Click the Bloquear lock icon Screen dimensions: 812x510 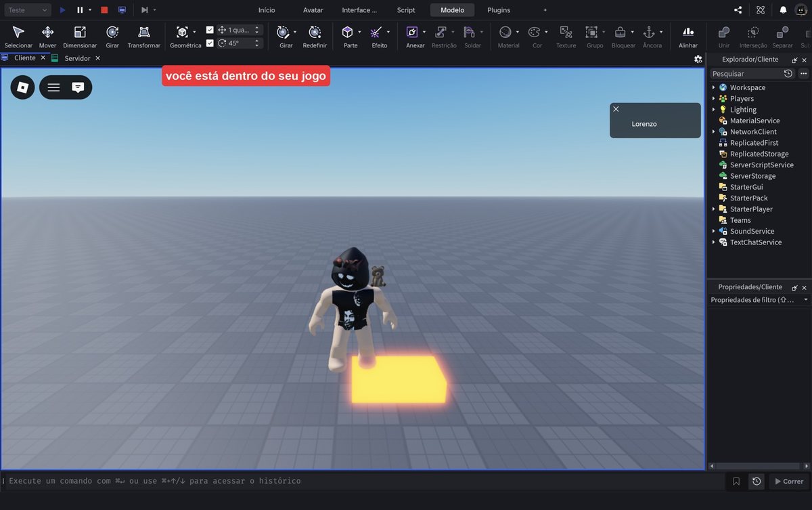(x=620, y=33)
